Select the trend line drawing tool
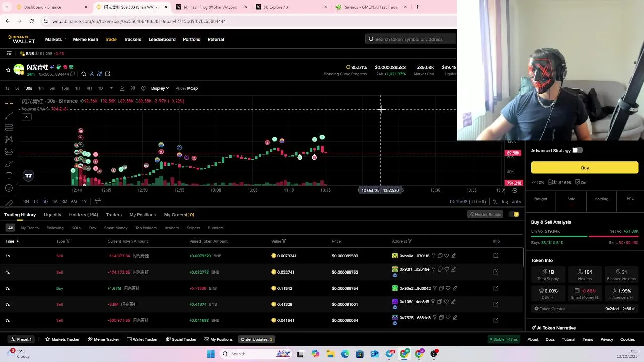 coord(9,116)
